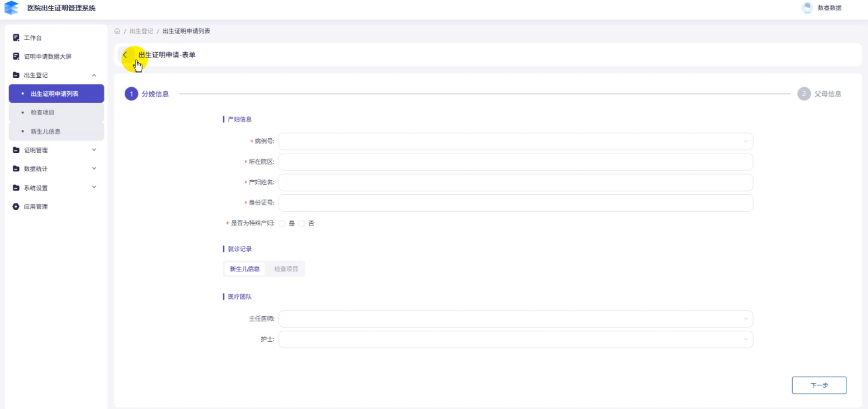This screenshot has height=409, width=868.
Task: Click the 出生登记 breadcrumb link
Action: pyautogui.click(x=142, y=31)
